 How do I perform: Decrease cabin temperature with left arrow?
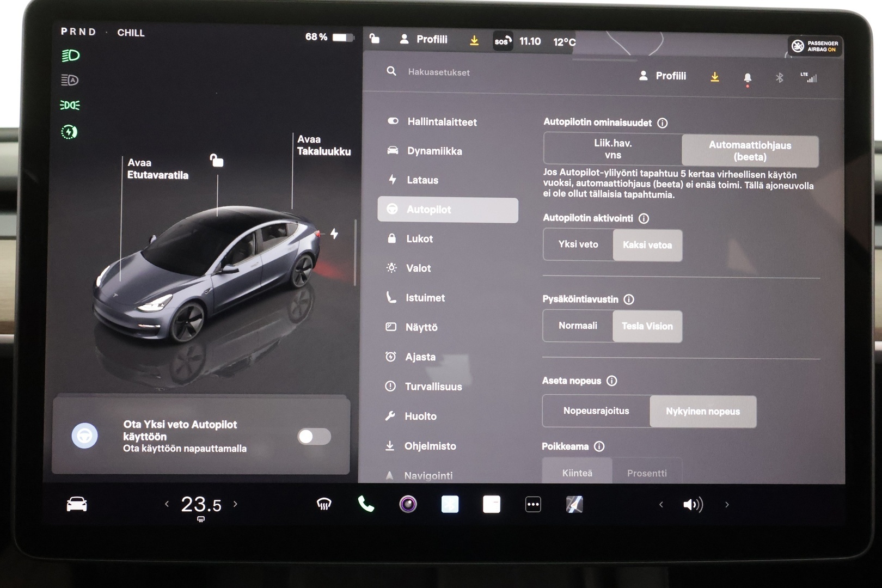[x=167, y=504]
